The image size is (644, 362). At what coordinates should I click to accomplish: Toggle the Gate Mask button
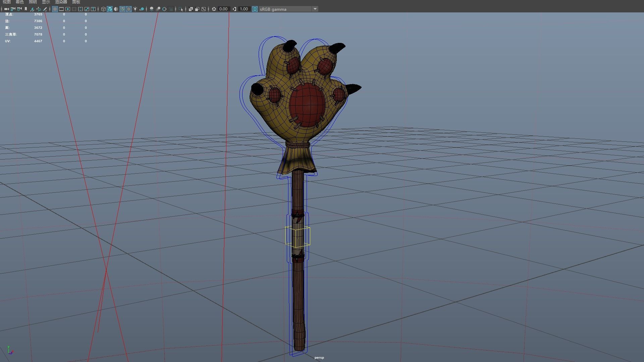pos(74,9)
